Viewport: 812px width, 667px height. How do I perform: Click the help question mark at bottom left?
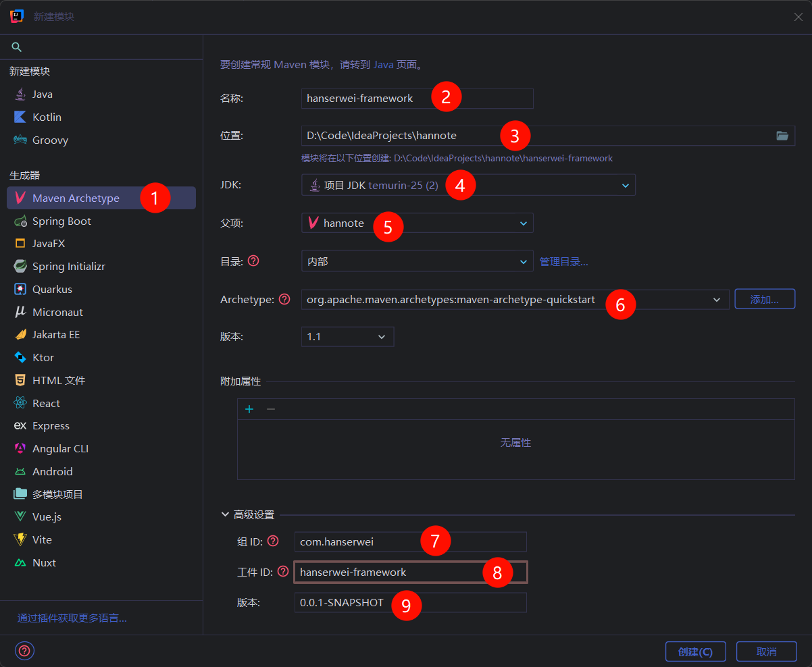24,651
